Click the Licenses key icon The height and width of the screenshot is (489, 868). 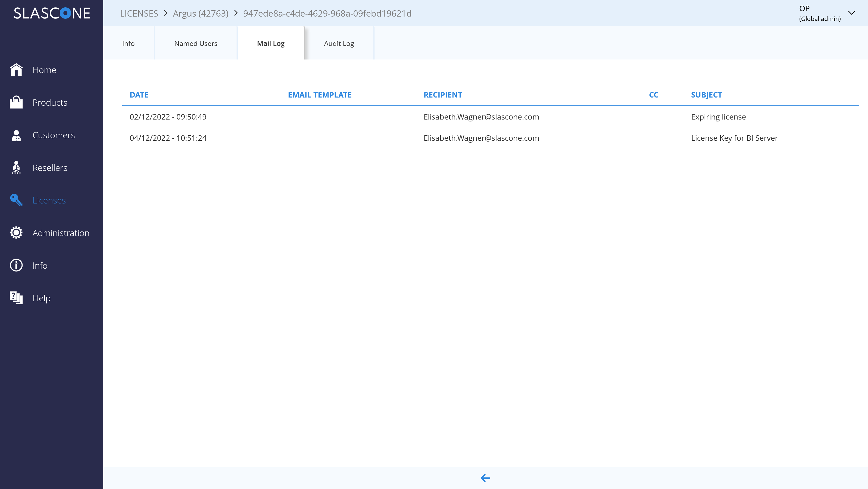tap(16, 200)
